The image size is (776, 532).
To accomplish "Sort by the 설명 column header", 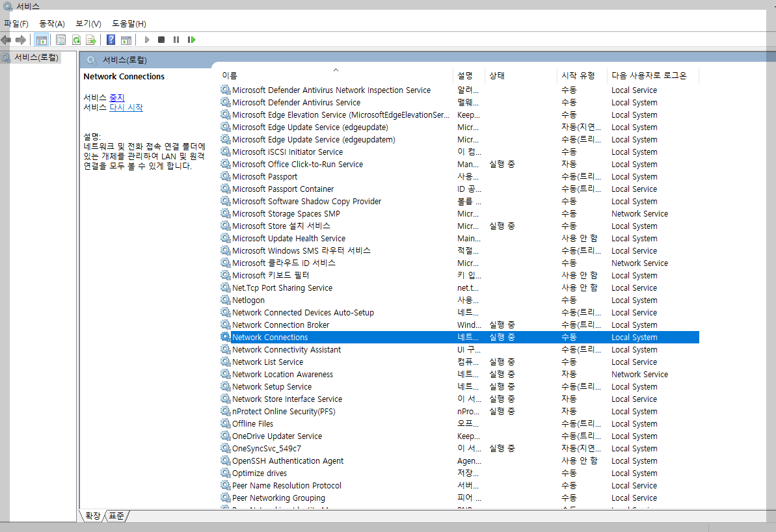I will 468,75.
